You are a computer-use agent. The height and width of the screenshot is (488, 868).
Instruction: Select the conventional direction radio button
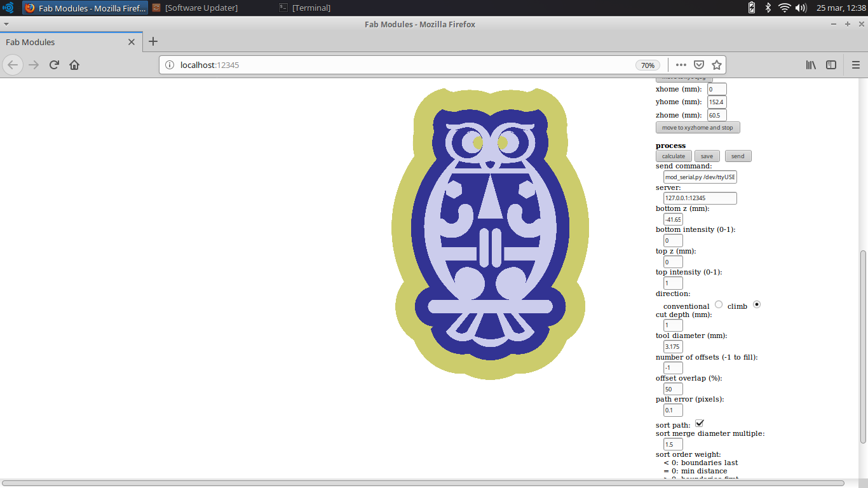point(719,304)
